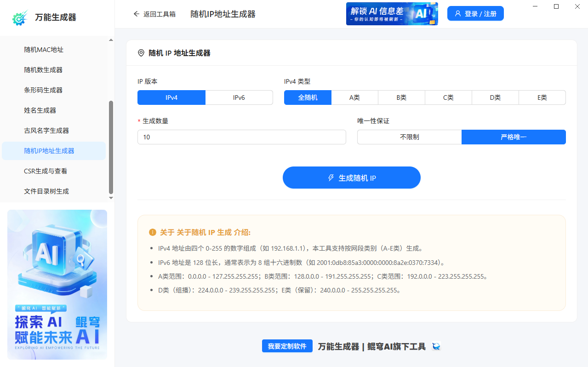Switch IP version to IPv6

(x=239, y=97)
